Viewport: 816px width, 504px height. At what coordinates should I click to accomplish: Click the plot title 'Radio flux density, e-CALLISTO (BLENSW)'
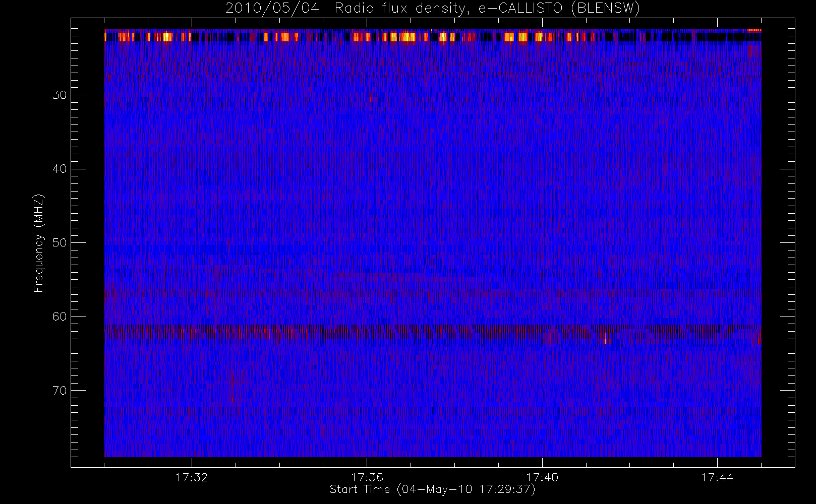[x=487, y=9]
